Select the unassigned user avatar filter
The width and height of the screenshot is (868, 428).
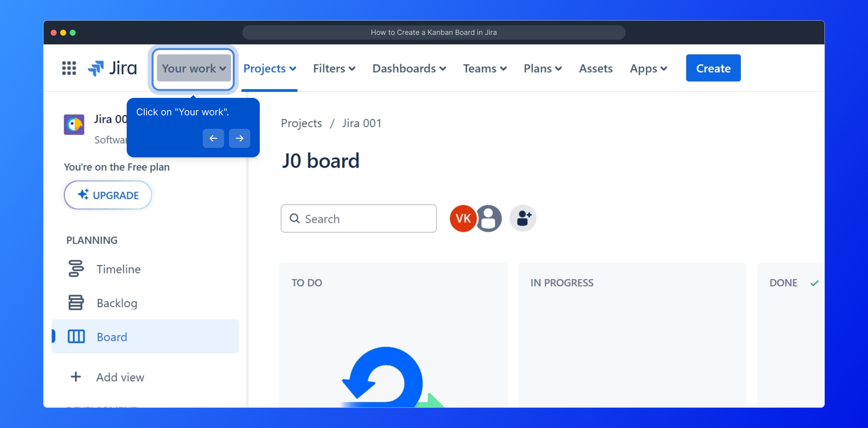tap(489, 218)
